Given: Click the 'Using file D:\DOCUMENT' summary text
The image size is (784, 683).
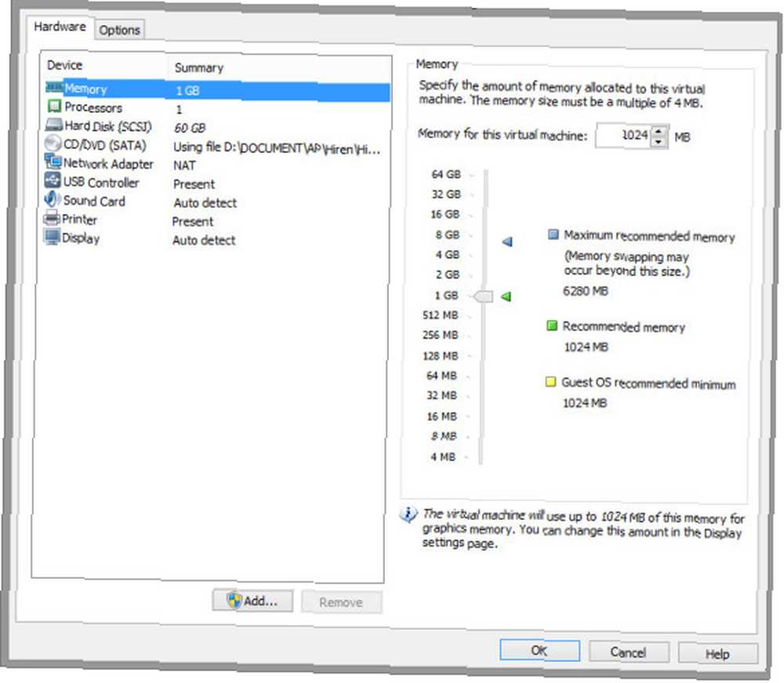Looking at the screenshot, I should 277,148.
